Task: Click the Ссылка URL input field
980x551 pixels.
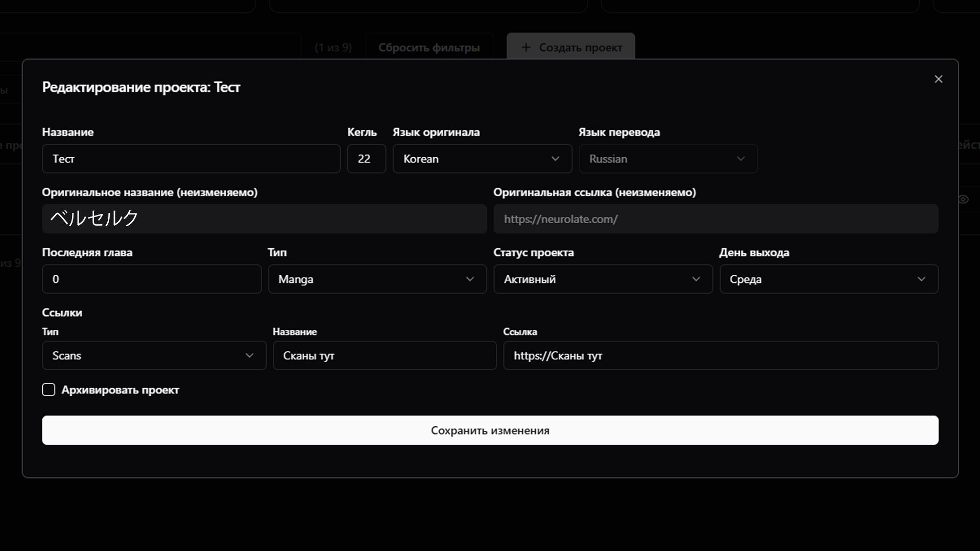Action: 720,355
